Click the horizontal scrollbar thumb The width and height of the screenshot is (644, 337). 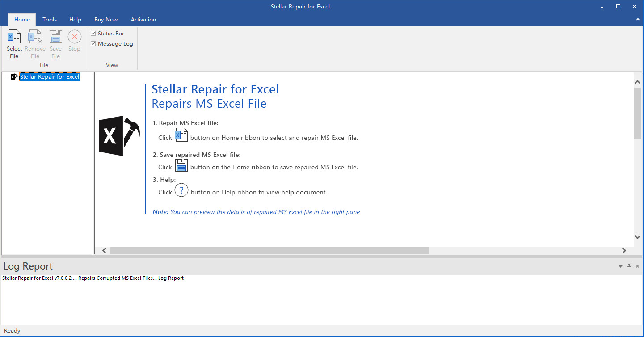pyautogui.click(x=269, y=251)
